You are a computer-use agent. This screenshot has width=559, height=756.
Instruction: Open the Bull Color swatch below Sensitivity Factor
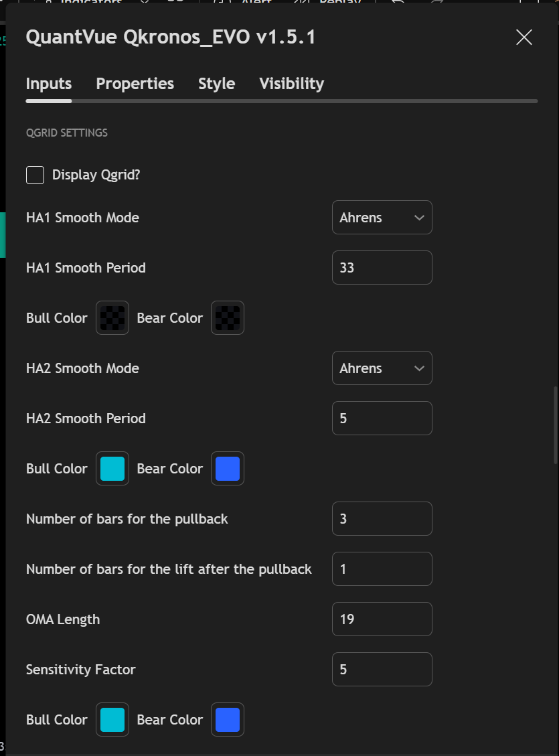tap(112, 720)
